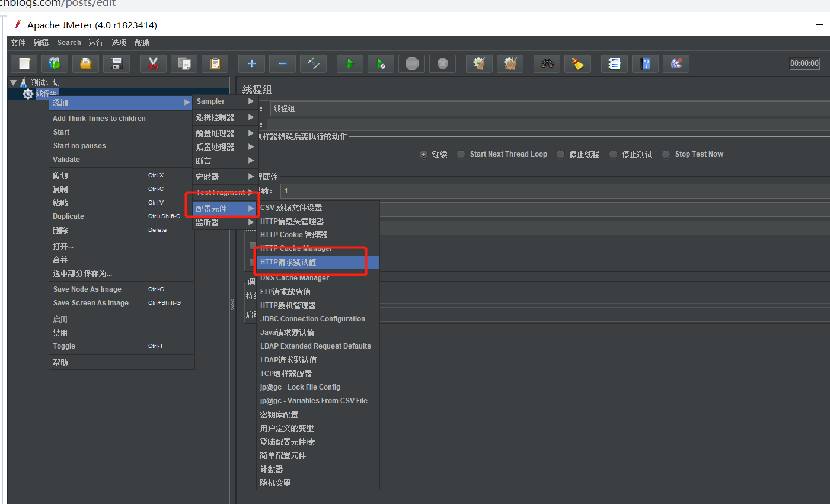Image resolution: width=830 pixels, height=504 pixels.
Task: Choose Save Node As Image entry
Action: (x=122, y=289)
